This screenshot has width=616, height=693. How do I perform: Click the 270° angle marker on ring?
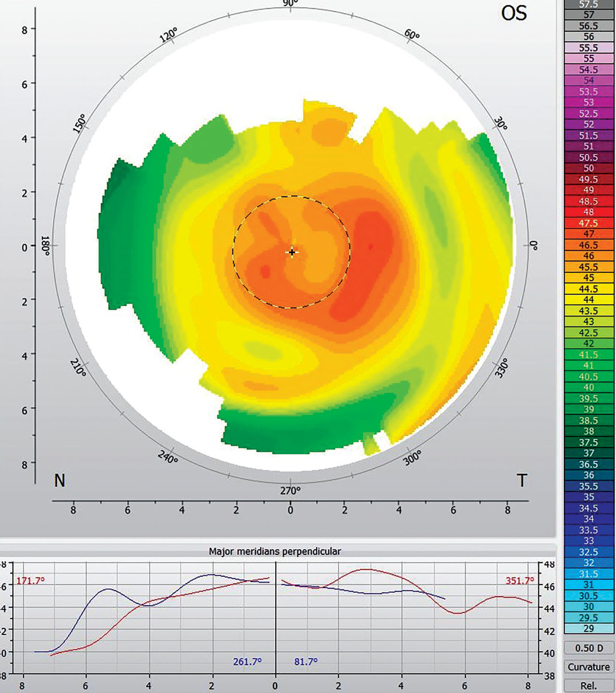[290, 491]
